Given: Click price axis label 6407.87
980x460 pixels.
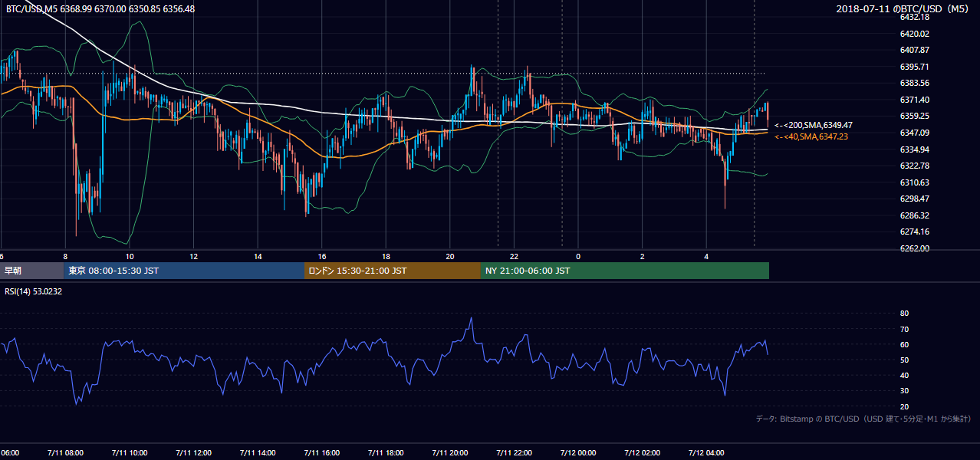Looking at the screenshot, I should coord(915,50).
